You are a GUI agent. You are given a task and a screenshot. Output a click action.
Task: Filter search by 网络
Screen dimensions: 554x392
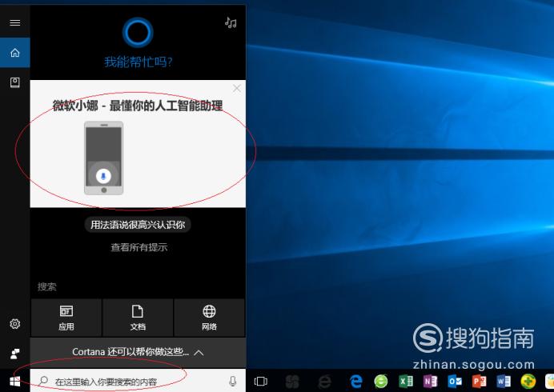(x=209, y=318)
